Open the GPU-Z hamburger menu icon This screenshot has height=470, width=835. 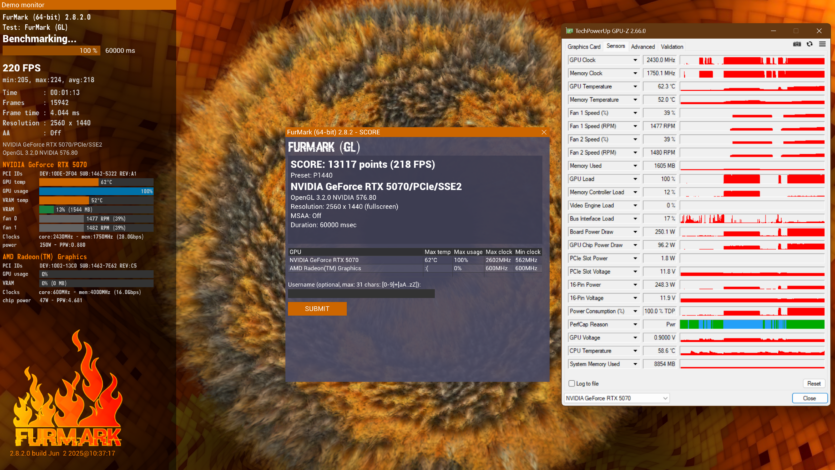pos(822,44)
